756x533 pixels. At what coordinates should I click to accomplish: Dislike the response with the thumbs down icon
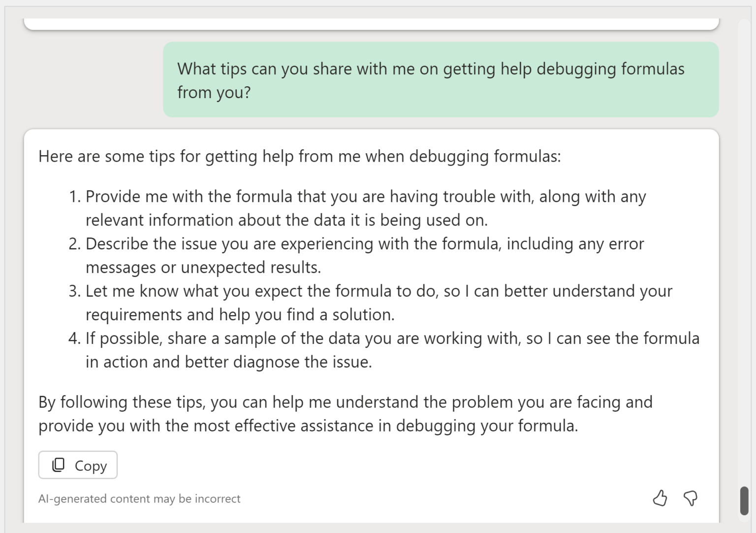691,498
